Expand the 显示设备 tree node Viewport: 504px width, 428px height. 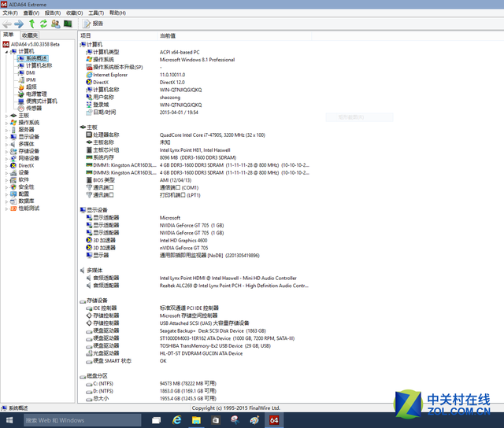[6, 137]
